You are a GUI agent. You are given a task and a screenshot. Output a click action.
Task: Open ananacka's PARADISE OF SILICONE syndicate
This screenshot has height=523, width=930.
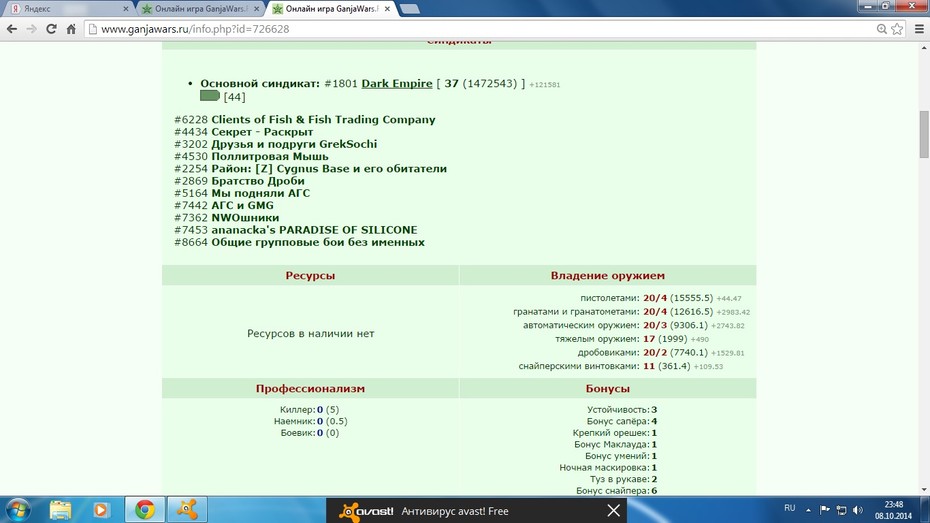[x=314, y=230]
